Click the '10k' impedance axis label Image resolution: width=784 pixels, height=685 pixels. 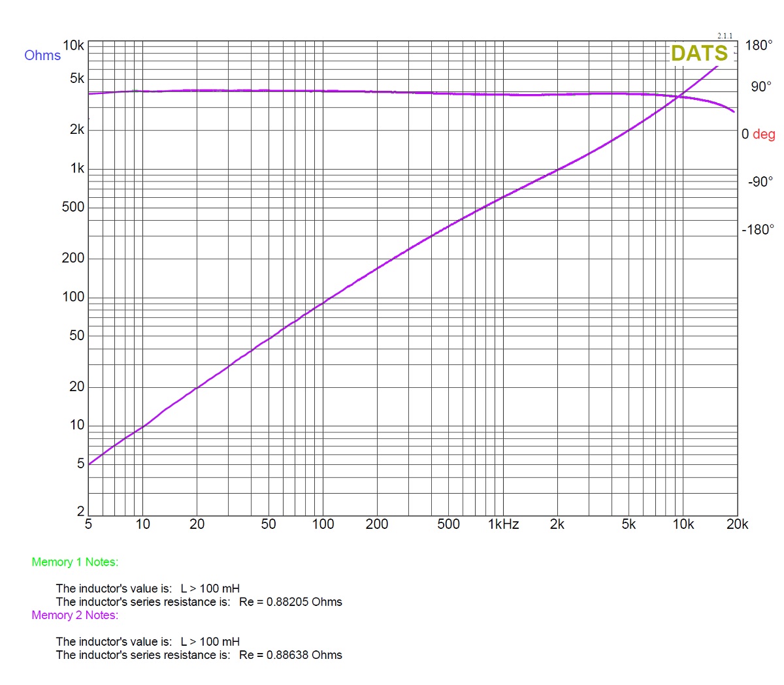coord(74,46)
